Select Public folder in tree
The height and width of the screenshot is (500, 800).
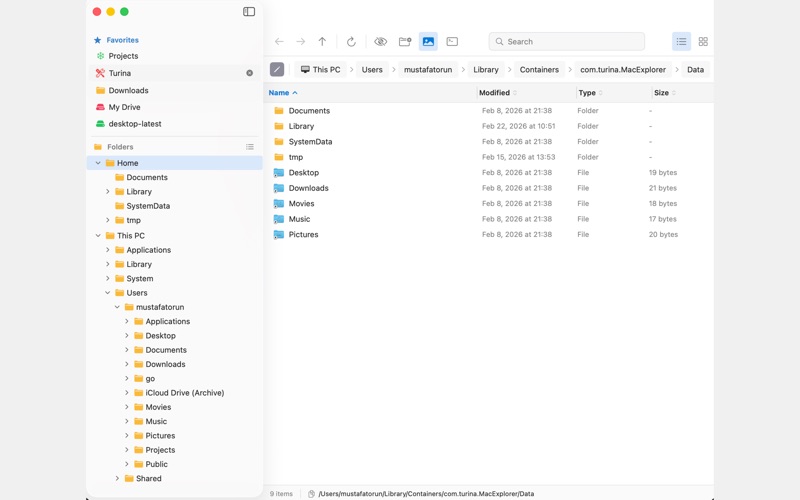(174, 464)
